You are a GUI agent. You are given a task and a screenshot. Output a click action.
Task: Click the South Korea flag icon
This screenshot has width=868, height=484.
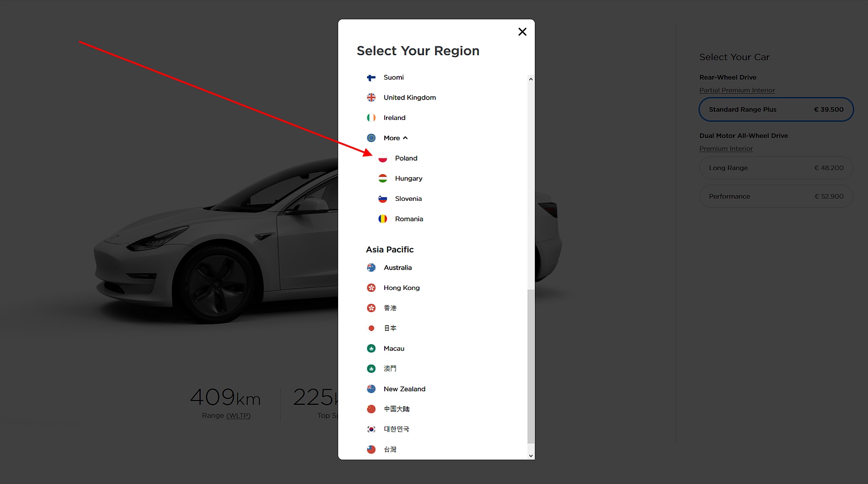[371, 429]
